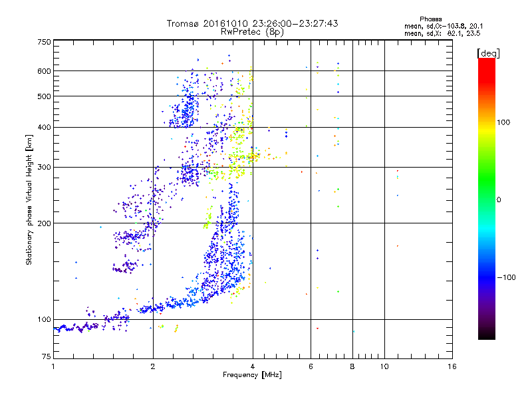Image resolution: width=532 pixels, height=399 pixels.
Task: Click the y-axis label '400'
Action: [44, 127]
